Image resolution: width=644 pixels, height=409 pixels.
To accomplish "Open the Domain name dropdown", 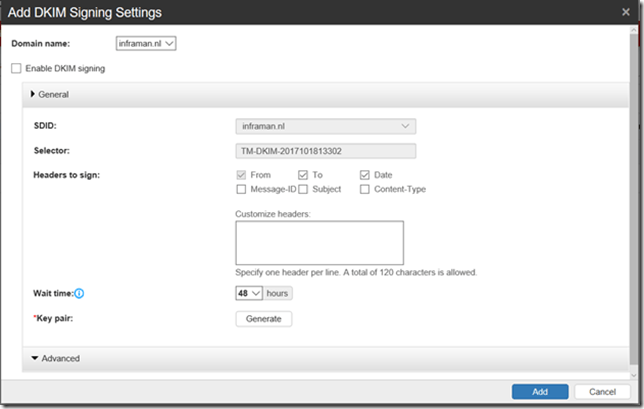I will tap(146, 44).
